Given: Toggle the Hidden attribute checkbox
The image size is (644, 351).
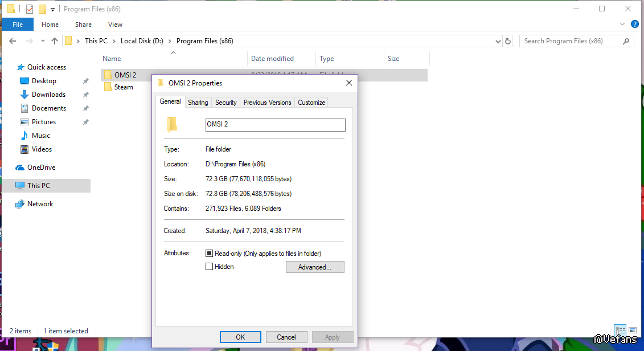Looking at the screenshot, I should click(x=209, y=267).
